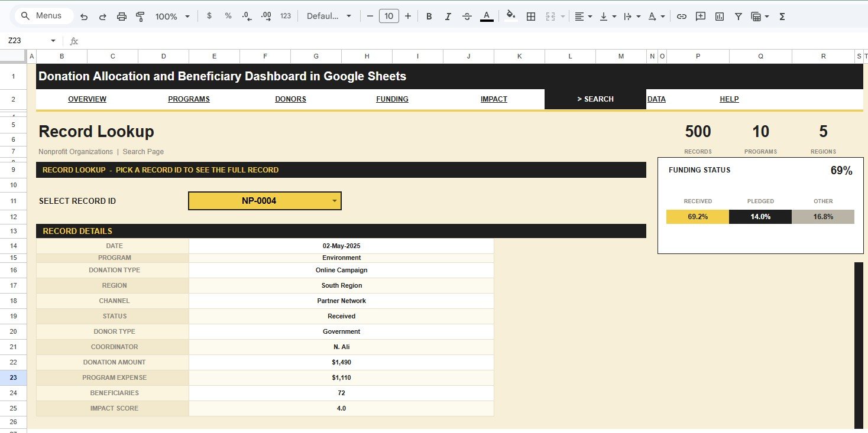Open the 100% zoom dropdown
The image size is (868, 433).
[172, 17]
